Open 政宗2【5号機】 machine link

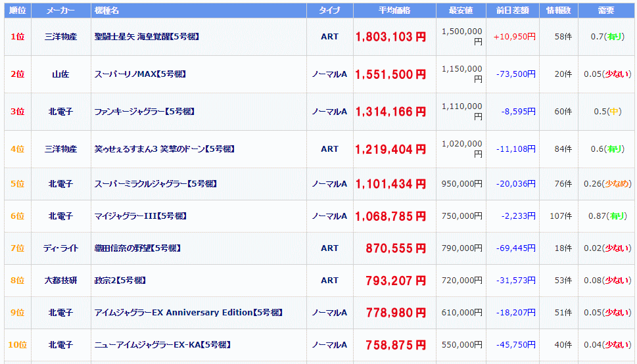click(120, 281)
